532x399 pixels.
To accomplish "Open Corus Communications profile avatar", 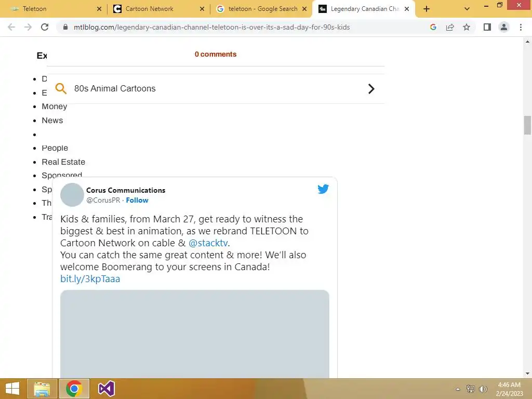I will (72, 195).
